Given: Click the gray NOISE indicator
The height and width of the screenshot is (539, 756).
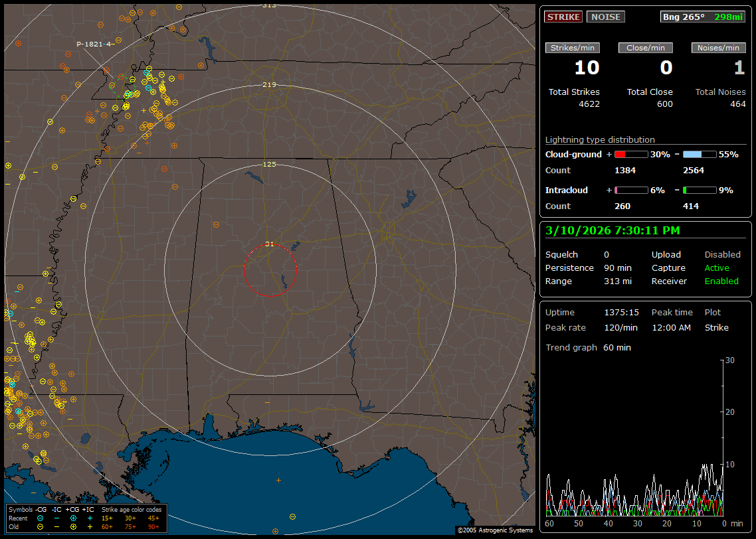Looking at the screenshot, I should [x=605, y=17].
